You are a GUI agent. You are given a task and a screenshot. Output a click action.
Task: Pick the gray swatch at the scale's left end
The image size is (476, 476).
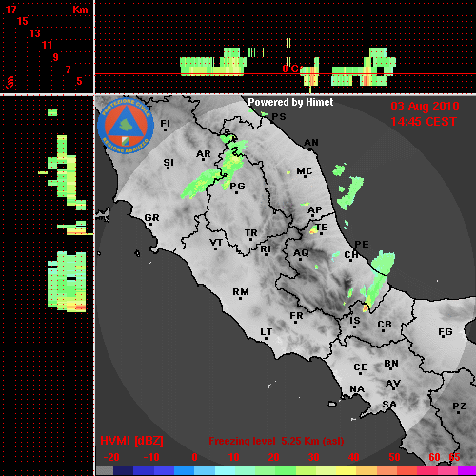click(x=105, y=470)
